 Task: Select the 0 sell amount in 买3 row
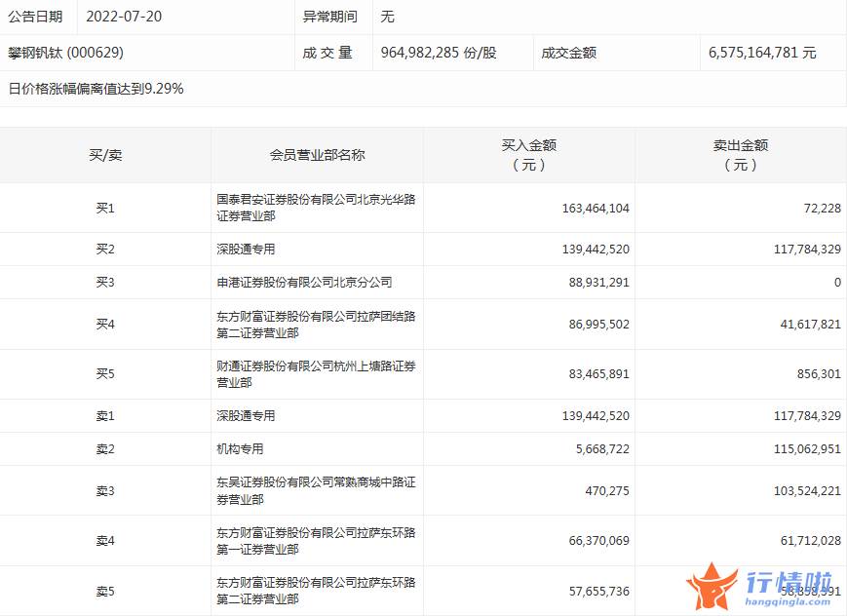837,282
